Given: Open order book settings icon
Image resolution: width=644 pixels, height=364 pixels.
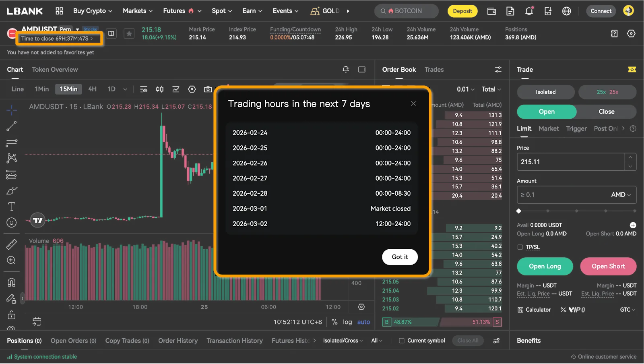Looking at the screenshot, I should (498, 70).
